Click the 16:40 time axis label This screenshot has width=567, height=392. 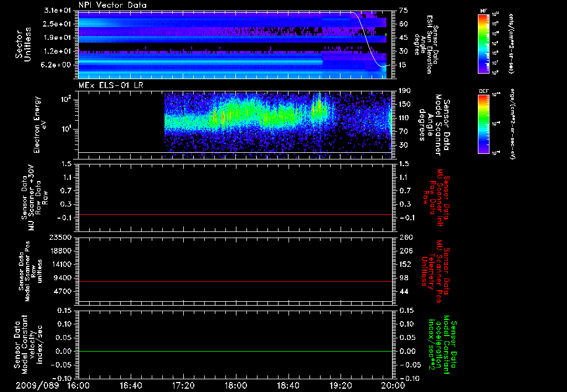tap(131, 385)
